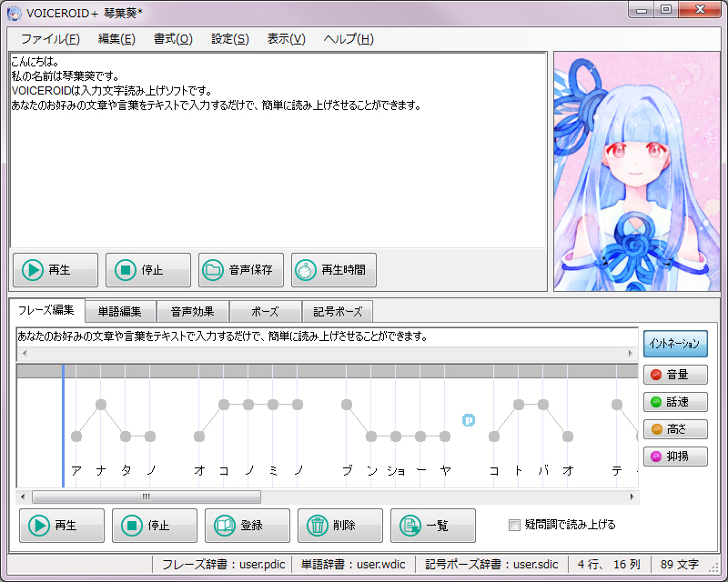This screenshot has height=582, width=728.
Task: Switch to 抑揚 intonation range editing
Action: click(675, 457)
